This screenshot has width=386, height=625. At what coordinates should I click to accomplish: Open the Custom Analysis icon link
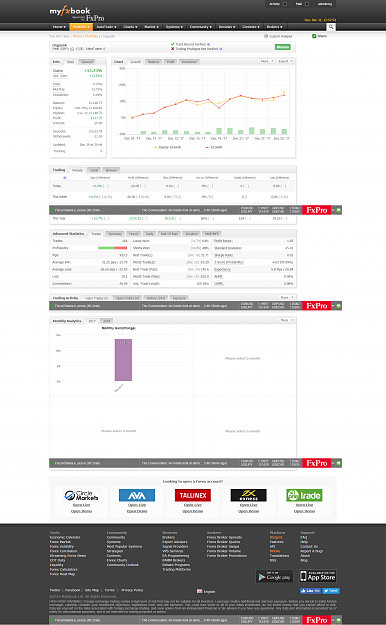[x=266, y=36]
